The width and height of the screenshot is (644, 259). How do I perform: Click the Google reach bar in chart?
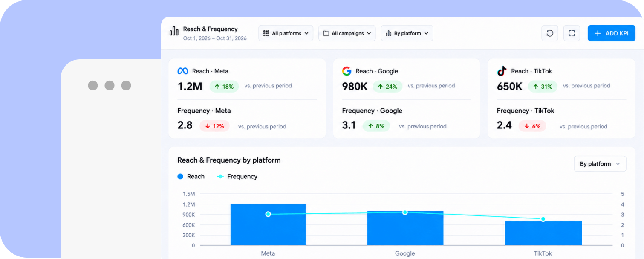(x=405, y=228)
